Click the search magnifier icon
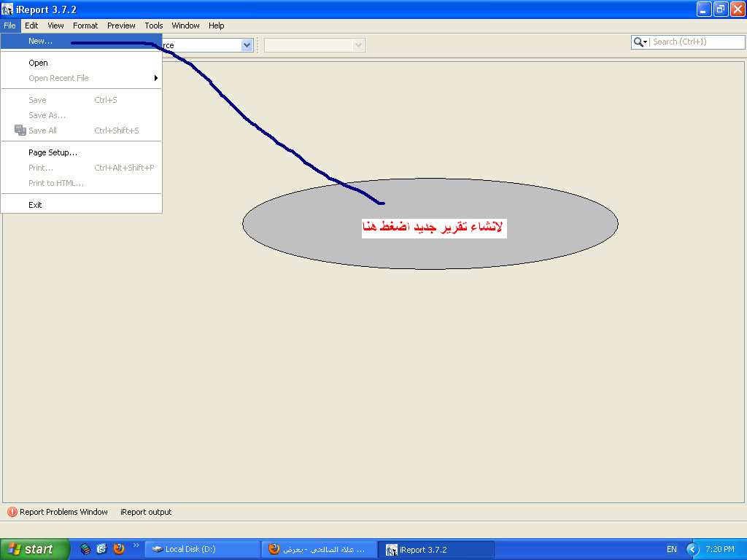Image resolution: width=747 pixels, height=560 pixels. [638, 42]
